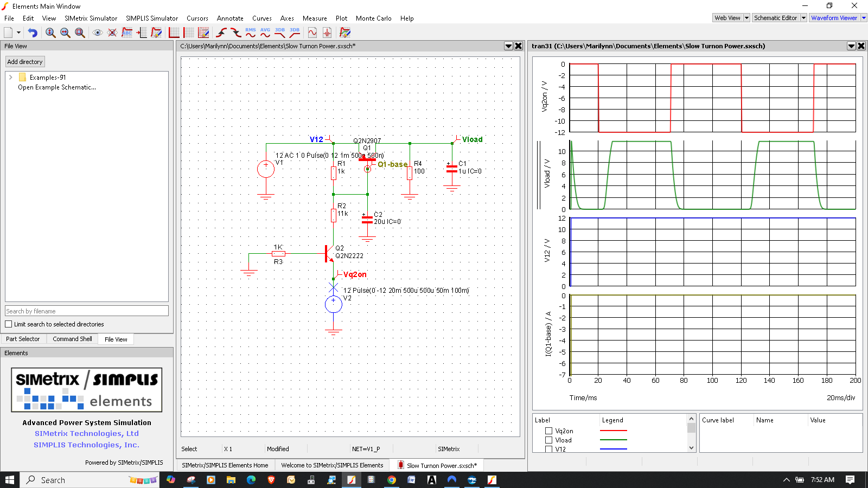This screenshot has height=488, width=868.
Task: Click the SIMPLIS Technologies, Inc. link
Action: click(87, 445)
